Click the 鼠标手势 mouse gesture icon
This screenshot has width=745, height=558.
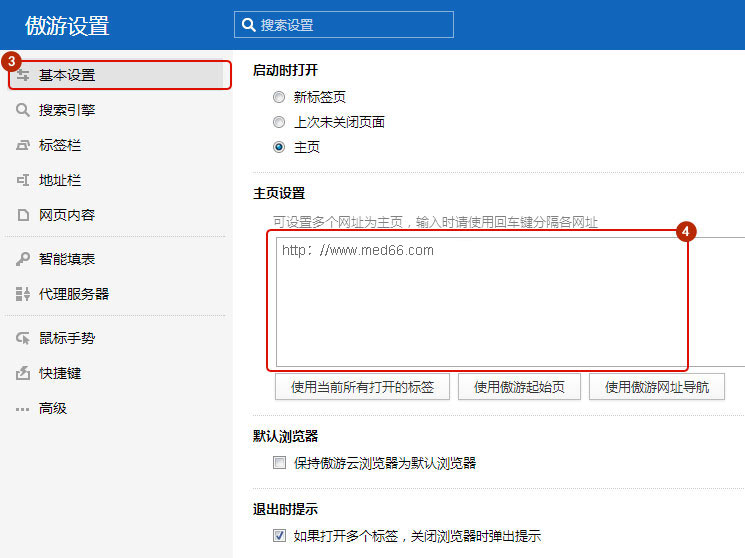pos(23,338)
